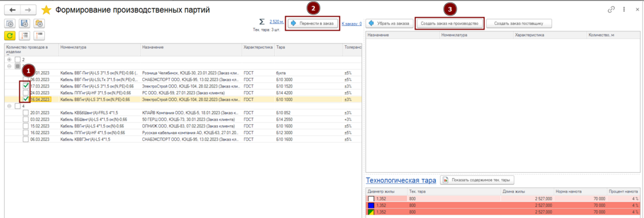Screen dimensions: 644x218
Task: Click the yellow refresh icon button
Action: 10,35
